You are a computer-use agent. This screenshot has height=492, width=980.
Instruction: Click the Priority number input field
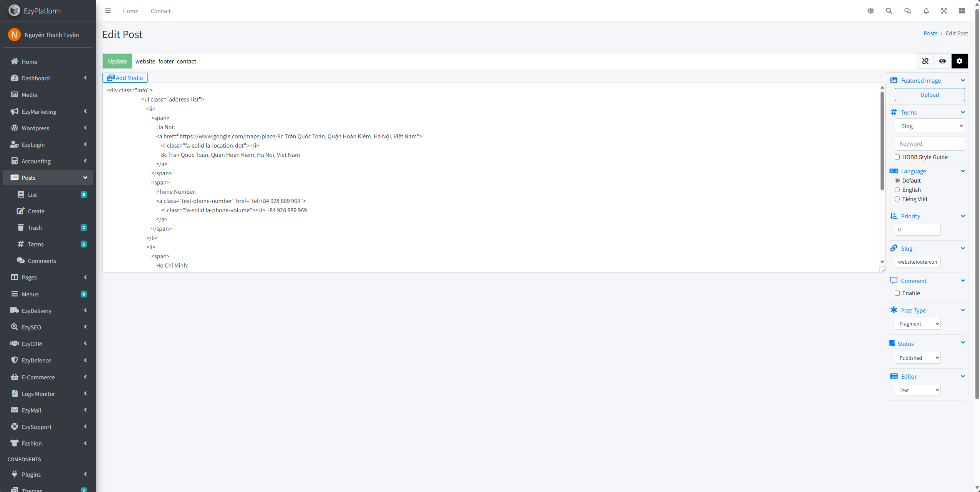click(x=917, y=229)
